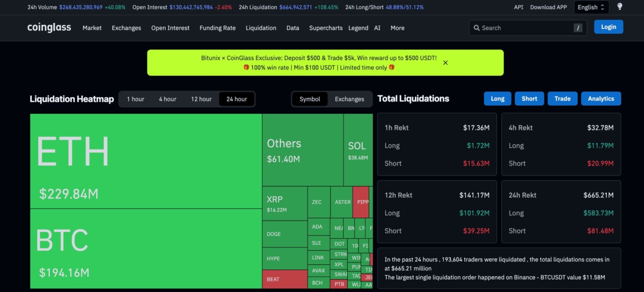Click the Open Interest $130,442,765,984 figure

[191, 7]
